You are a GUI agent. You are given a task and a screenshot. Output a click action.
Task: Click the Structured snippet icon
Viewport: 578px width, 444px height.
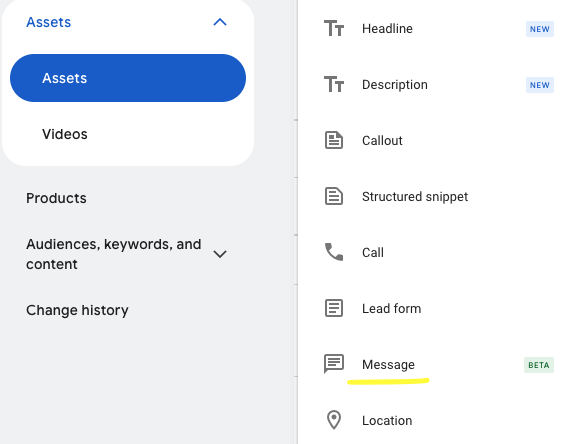334,196
